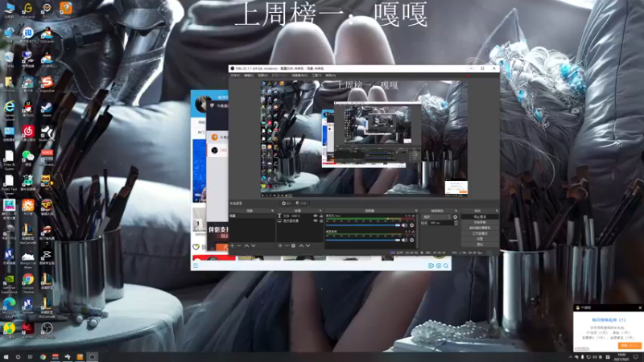Image resolution: width=644 pixels, height=362 pixels.
Task: Toggle Studio Mode button in Controls
Action: coord(480,233)
